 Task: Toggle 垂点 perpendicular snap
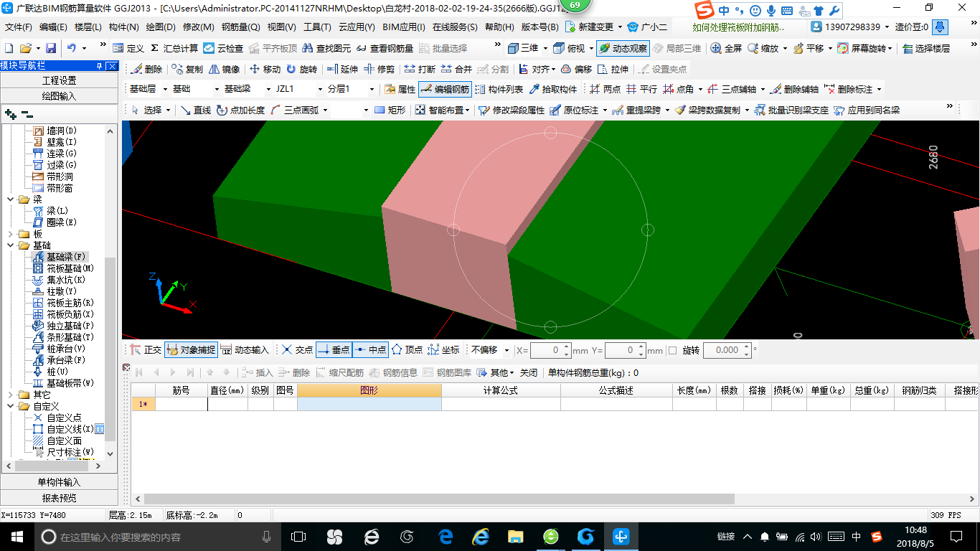click(x=334, y=350)
